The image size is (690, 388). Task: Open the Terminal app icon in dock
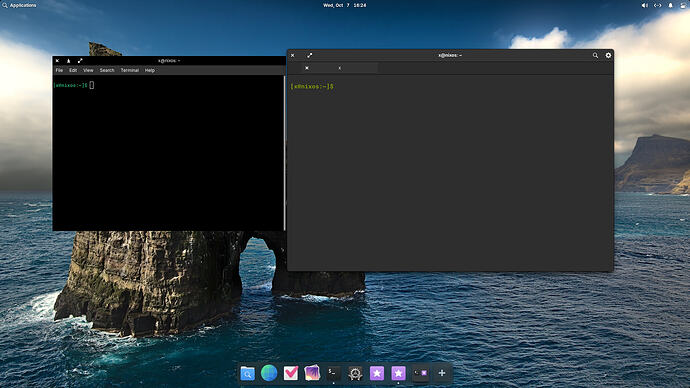(x=334, y=373)
